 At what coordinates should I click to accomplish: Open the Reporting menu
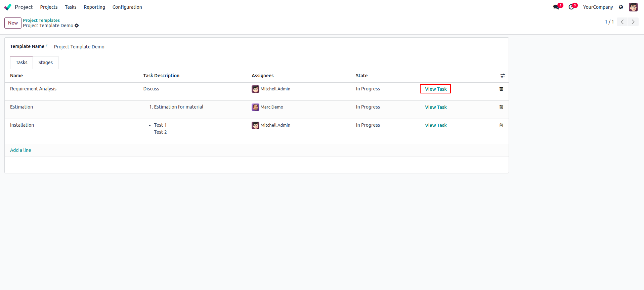[94, 7]
